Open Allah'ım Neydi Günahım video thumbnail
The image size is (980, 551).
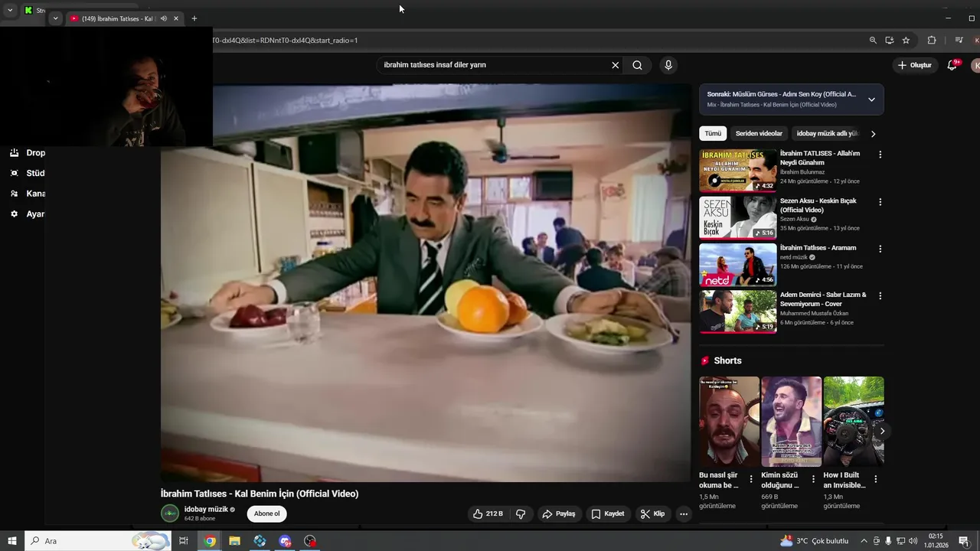coord(738,170)
